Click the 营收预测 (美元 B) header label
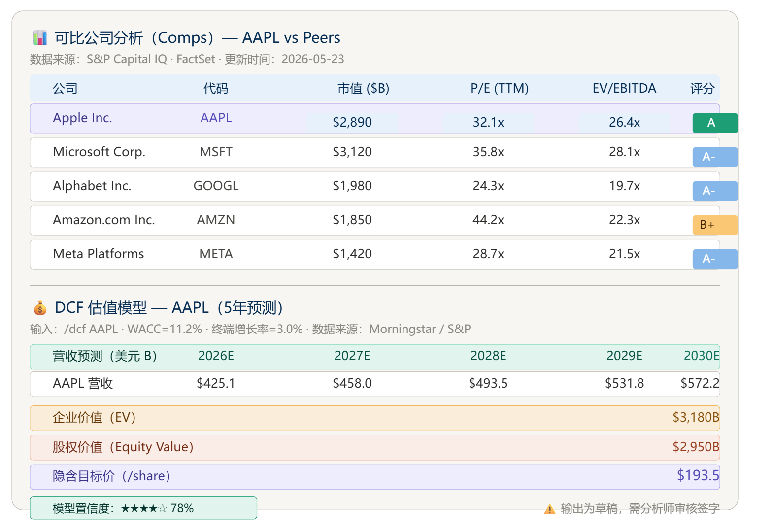Viewport: 773px width, 532px height. pos(105,356)
